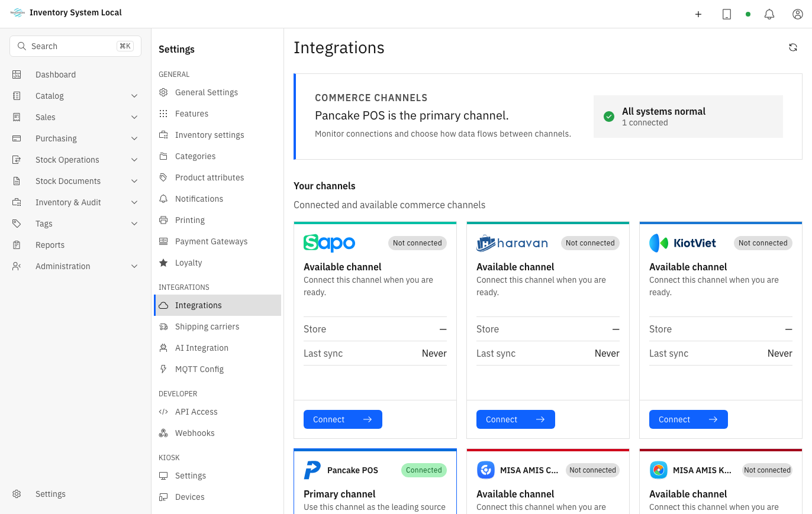Click the Shipping carriers truck icon
Image resolution: width=812 pixels, height=514 pixels.
(x=163, y=326)
